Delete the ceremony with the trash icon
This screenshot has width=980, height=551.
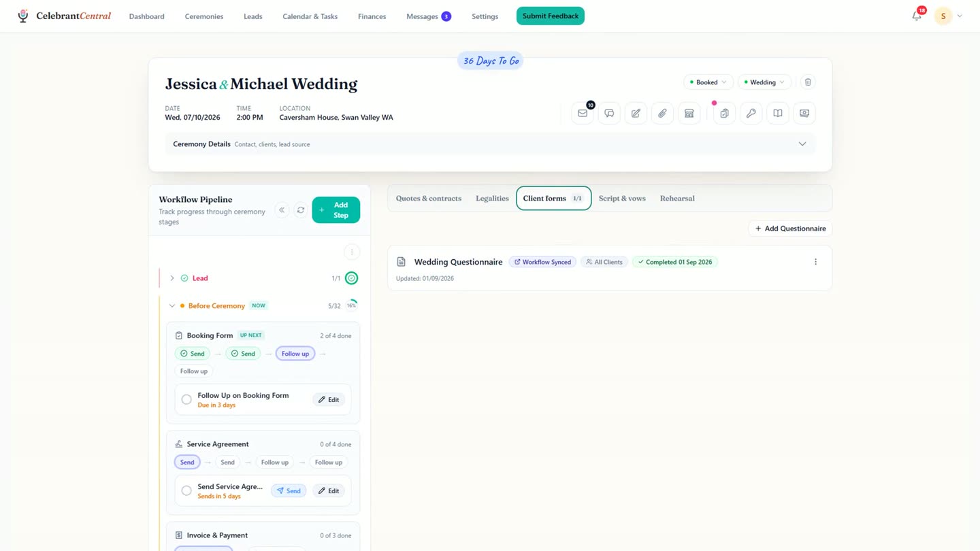808,82
